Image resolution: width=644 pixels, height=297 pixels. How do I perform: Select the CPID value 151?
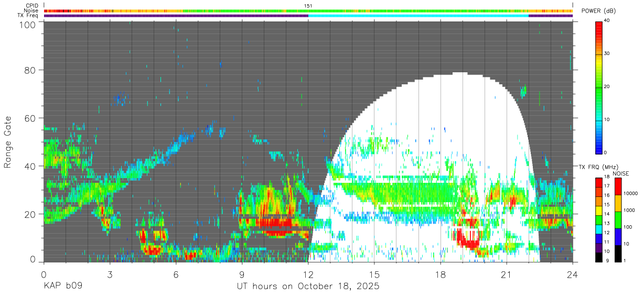pos(308,6)
